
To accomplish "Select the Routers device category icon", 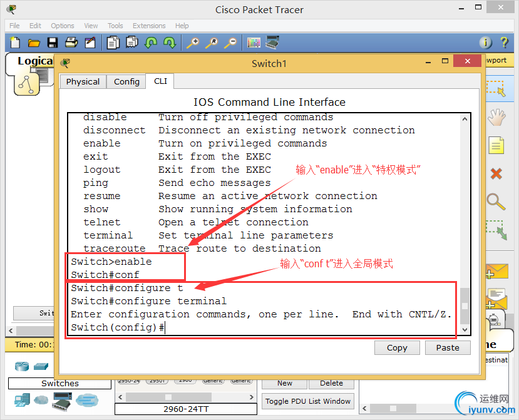I will click(x=22, y=366).
